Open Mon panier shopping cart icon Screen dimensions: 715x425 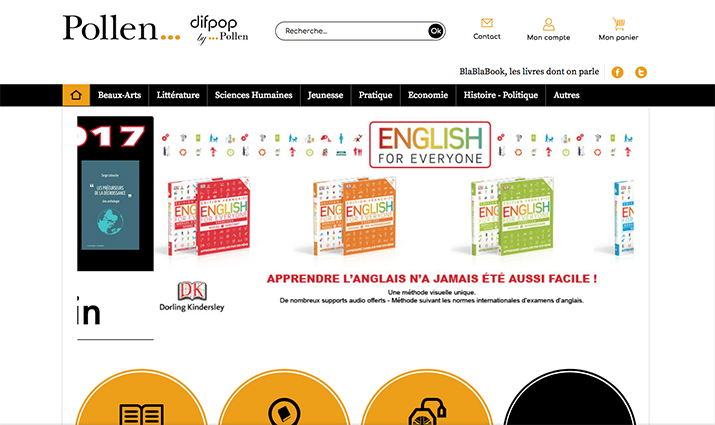click(x=618, y=24)
